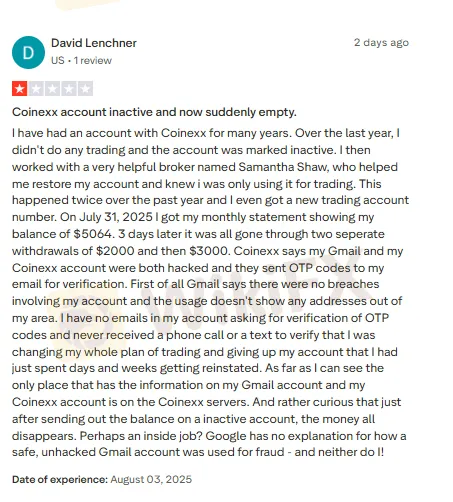Open review title "Coinexx account inactive and now suddenly empty"
This screenshot has width=453, height=502.
154,112
